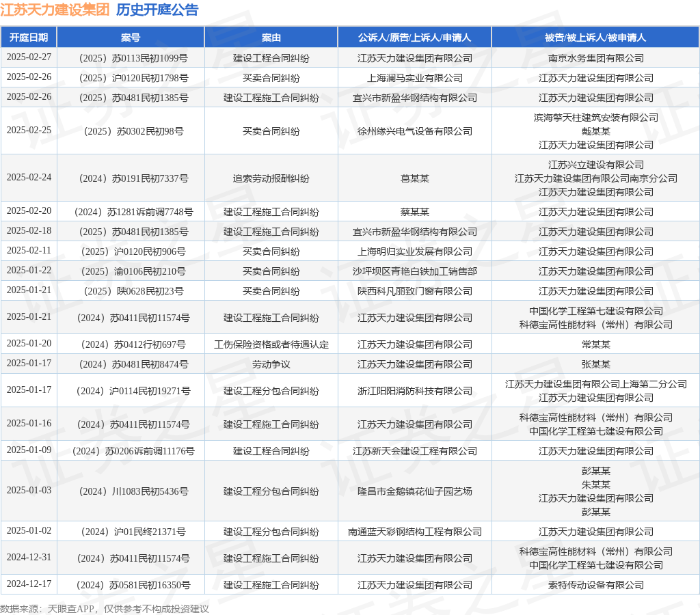Click case number (2024)苏0481民初8474号
The image size is (700, 615).
[133, 365]
